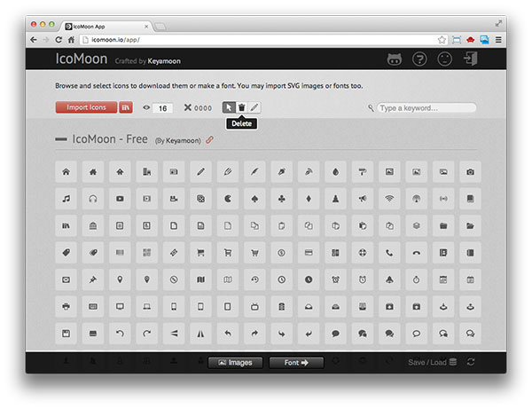Select the phone handset icon
Screen dimensions: 532x409
coord(389,253)
